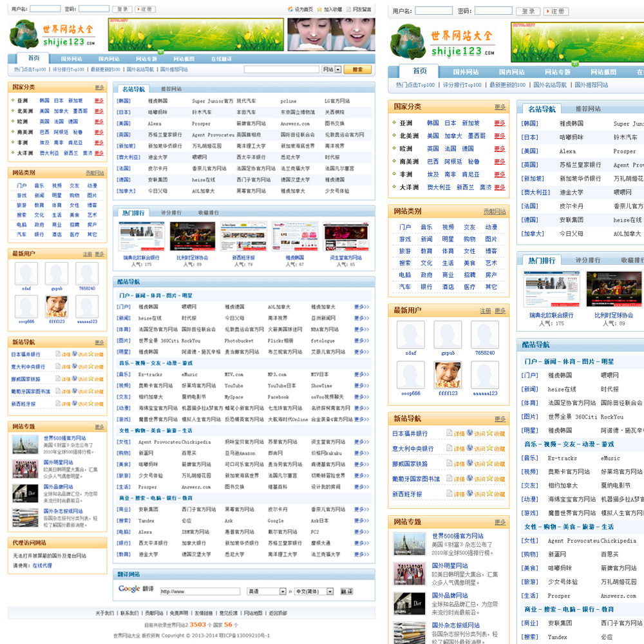Click the 返回顶部 footer link
The width and height of the screenshot is (644, 644).
tap(278, 613)
